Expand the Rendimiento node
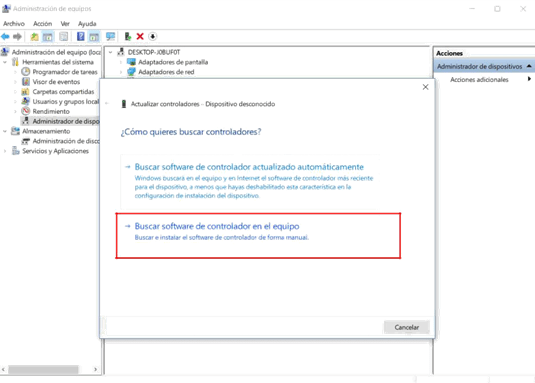 click(x=15, y=112)
